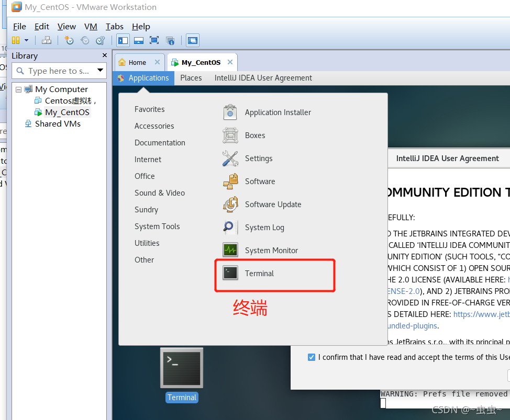Open the jetbrains https link in agreement text
This screenshot has width=510, height=420.
pos(481,314)
